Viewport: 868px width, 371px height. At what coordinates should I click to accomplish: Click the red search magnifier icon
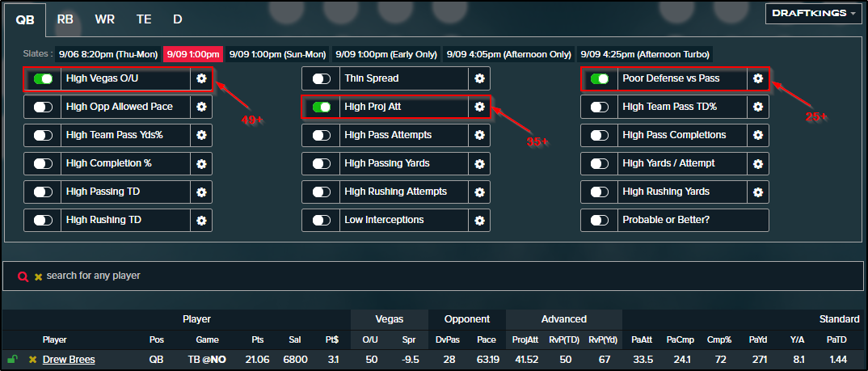tap(23, 276)
